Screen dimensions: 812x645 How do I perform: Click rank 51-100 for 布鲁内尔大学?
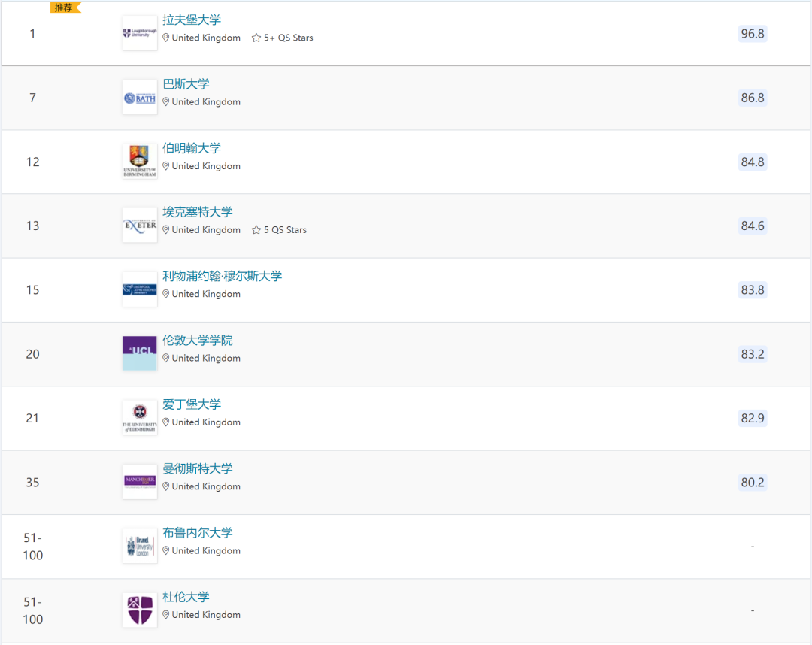[x=32, y=547]
